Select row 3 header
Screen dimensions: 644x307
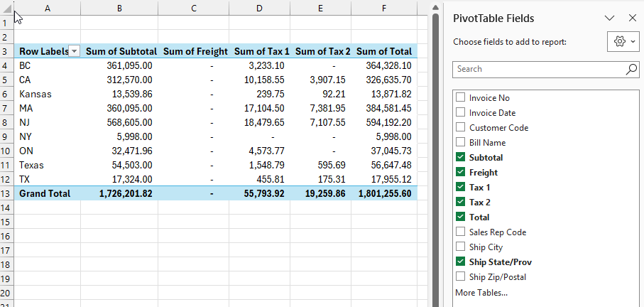pos(7,51)
